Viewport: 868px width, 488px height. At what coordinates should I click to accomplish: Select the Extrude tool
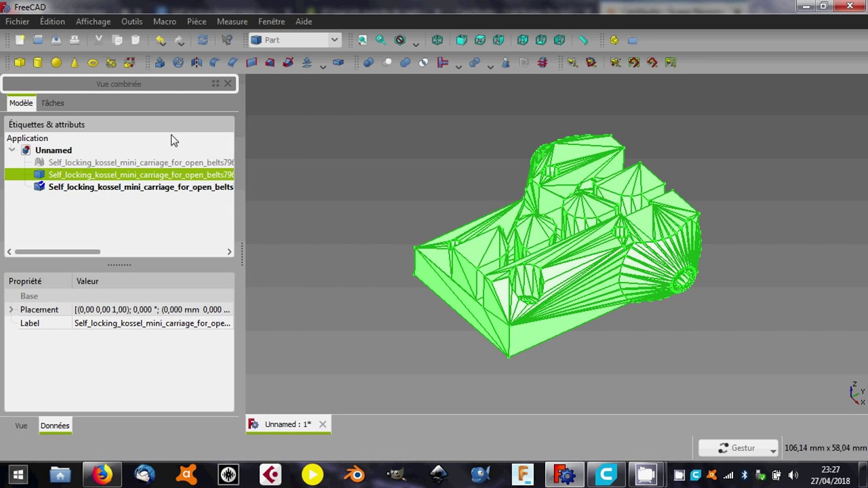[160, 62]
